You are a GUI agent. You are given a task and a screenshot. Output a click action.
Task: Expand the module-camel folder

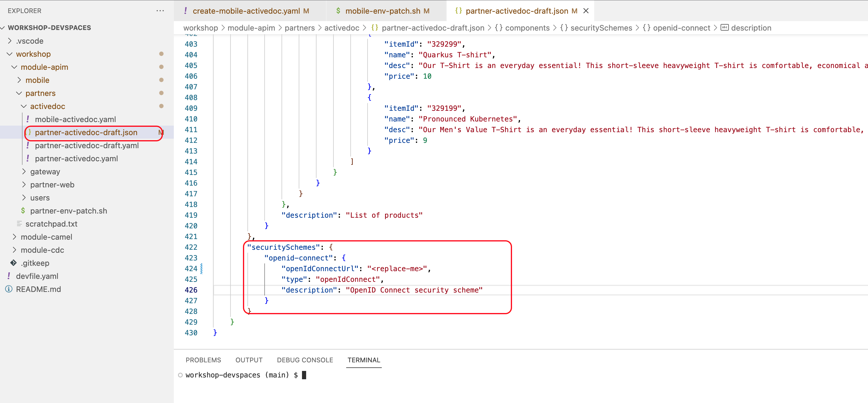[x=15, y=237]
